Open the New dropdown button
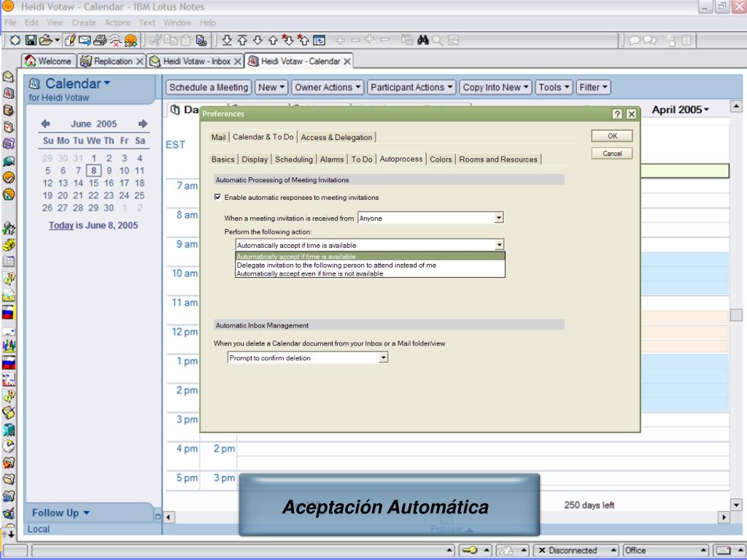This screenshot has height=560, width=747. 271,87
